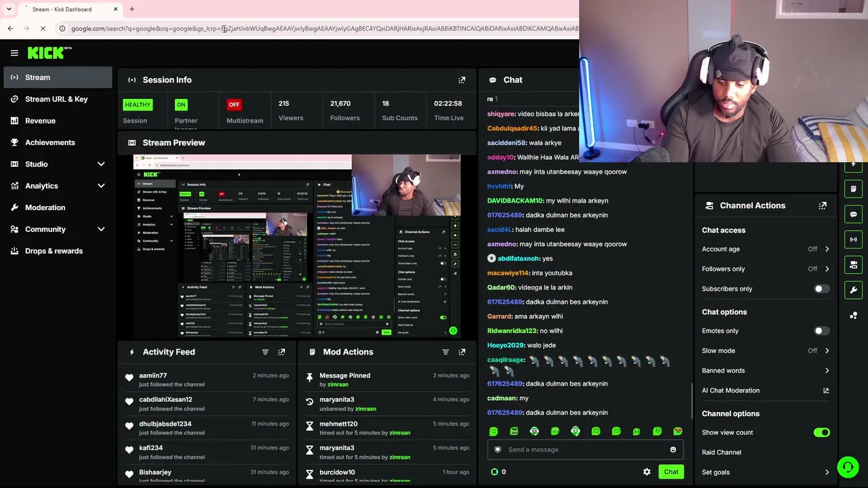Open Followers only options
The image size is (868, 488).
click(x=766, y=269)
